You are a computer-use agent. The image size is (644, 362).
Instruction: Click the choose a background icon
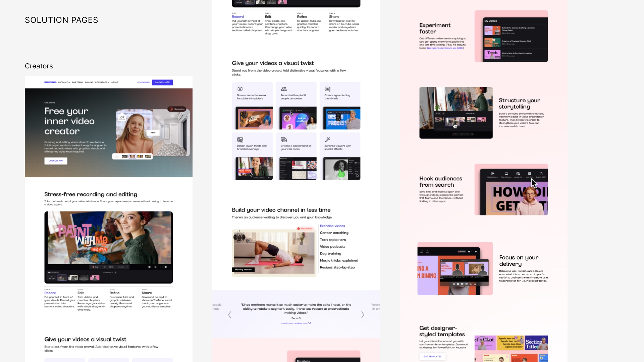[284, 139]
